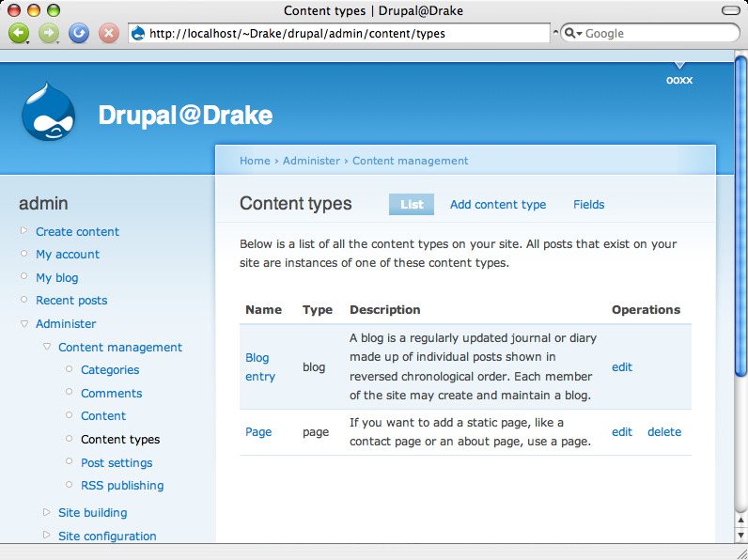Click the 'blog' type cell

point(314,366)
